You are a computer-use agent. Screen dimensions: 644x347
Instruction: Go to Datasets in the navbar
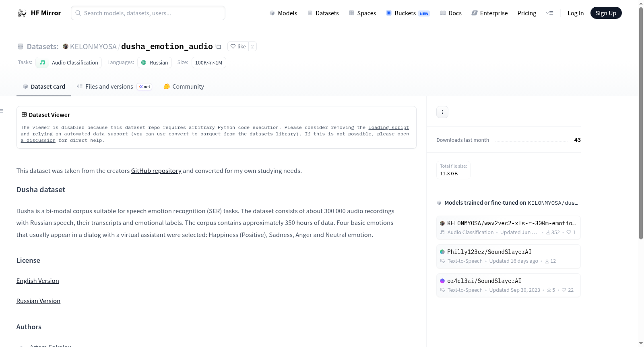click(x=323, y=13)
